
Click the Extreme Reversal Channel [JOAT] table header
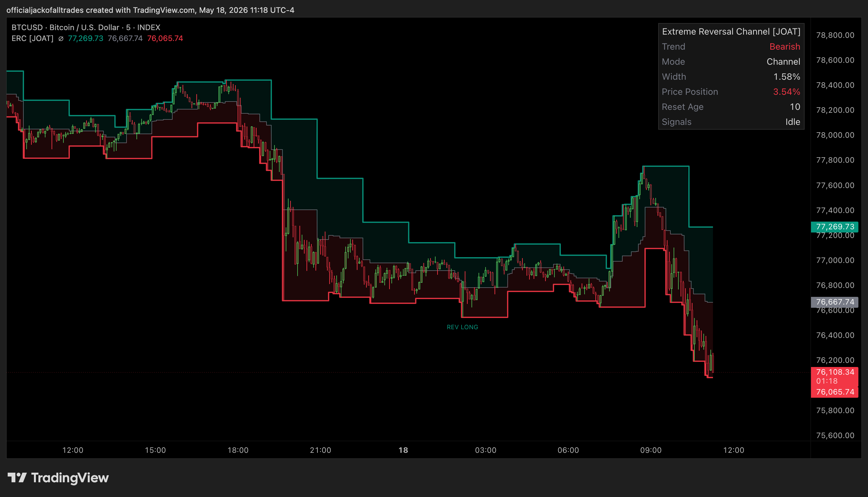(x=731, y=31)
